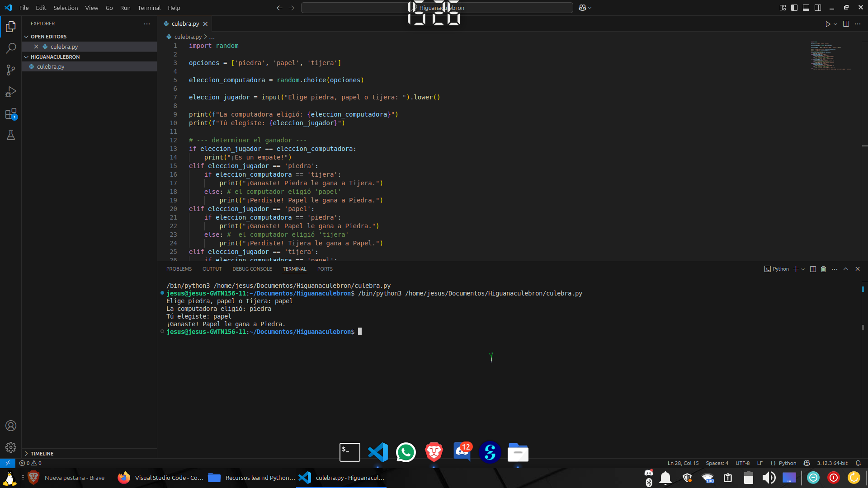Change end of line sequence LF
868x488 pixels.
(760, 463)
